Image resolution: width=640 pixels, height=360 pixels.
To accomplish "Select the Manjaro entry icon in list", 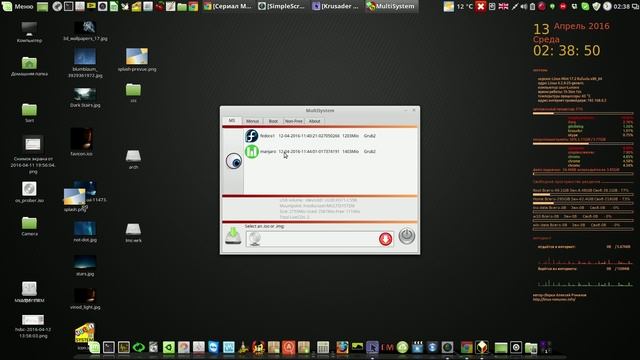I will [252, 151].
